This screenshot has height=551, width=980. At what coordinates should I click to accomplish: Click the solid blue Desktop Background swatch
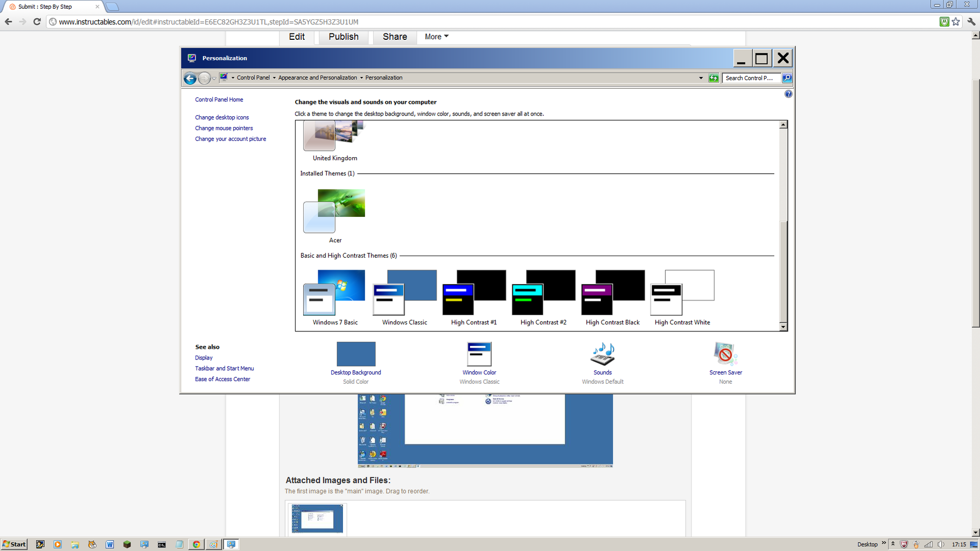tap(355, 354)
